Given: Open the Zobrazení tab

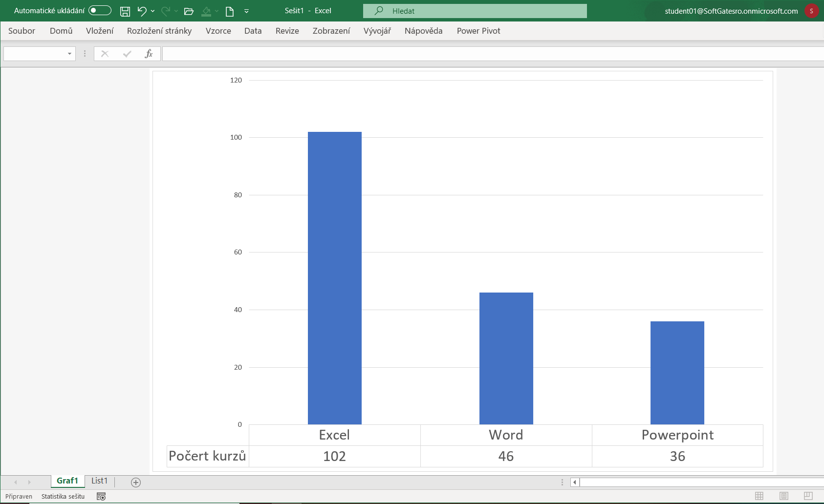Looking at the screenshot, I should [331, 31].
